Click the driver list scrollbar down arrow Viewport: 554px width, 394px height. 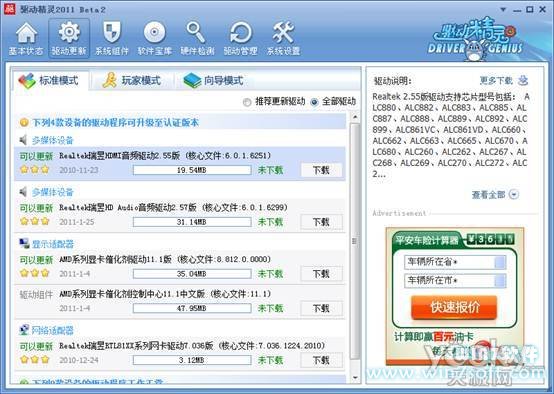355,378
